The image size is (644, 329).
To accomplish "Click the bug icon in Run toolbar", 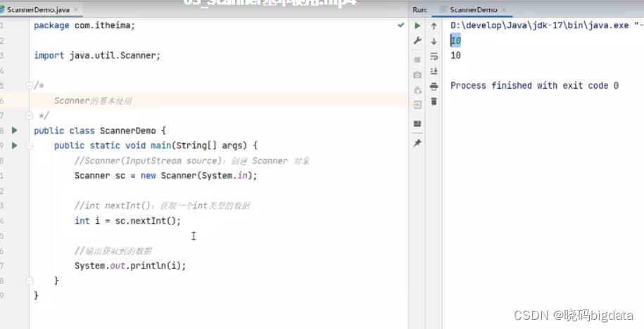I will tap(417, 90).
